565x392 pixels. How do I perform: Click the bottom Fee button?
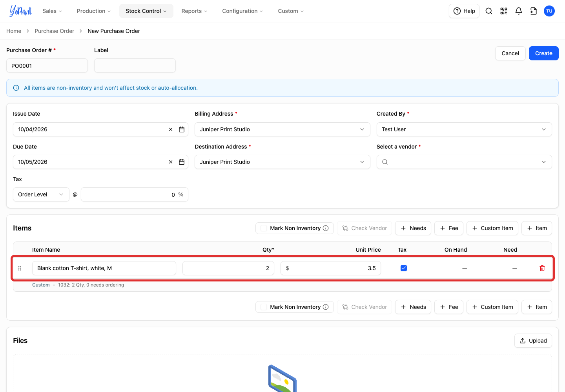(449, 307)
